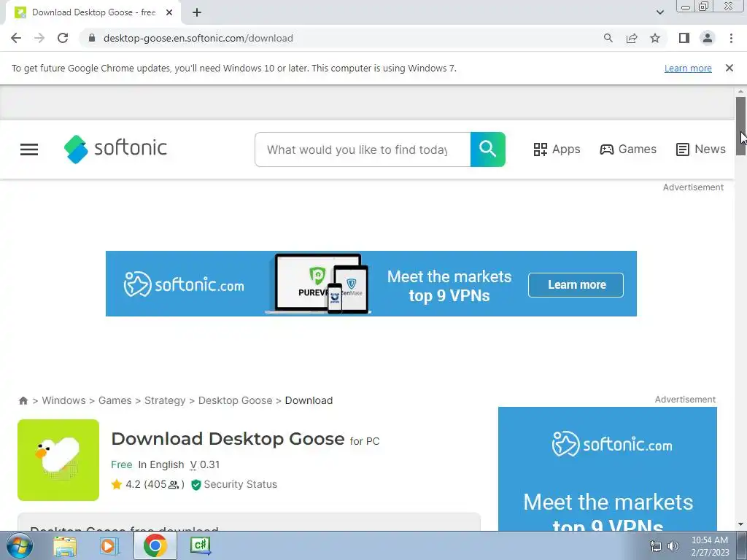The width and height of the screenshot is (747, 560).
Task: Click the green search button
Action: click(x=488, y=149)
